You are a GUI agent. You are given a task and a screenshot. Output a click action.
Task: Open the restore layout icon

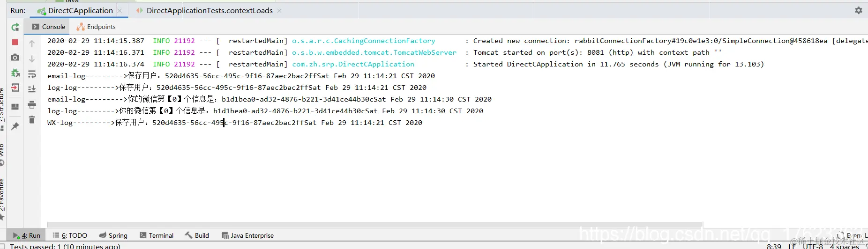point(15,107)
